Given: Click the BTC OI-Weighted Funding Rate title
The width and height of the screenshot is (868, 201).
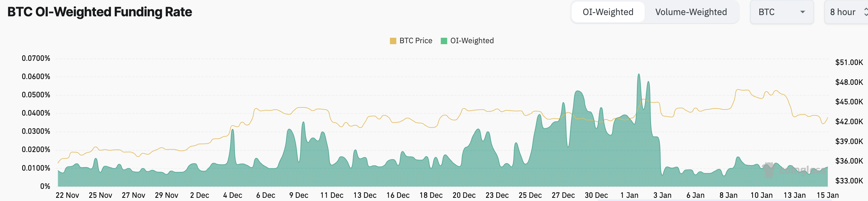Looking at the screenshot, I should pyautogui.click(x=99, y=12).
